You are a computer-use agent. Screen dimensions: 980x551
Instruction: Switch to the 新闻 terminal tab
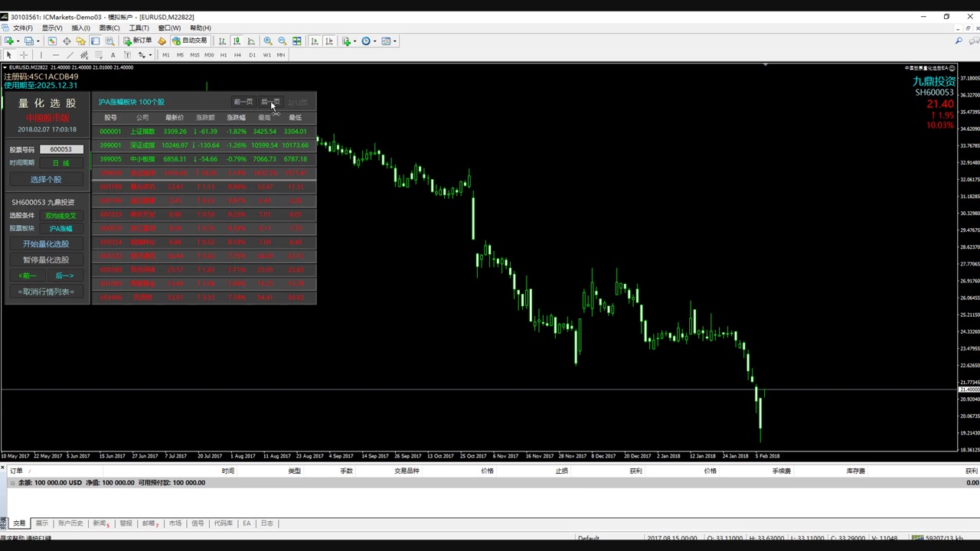point(101,523)
